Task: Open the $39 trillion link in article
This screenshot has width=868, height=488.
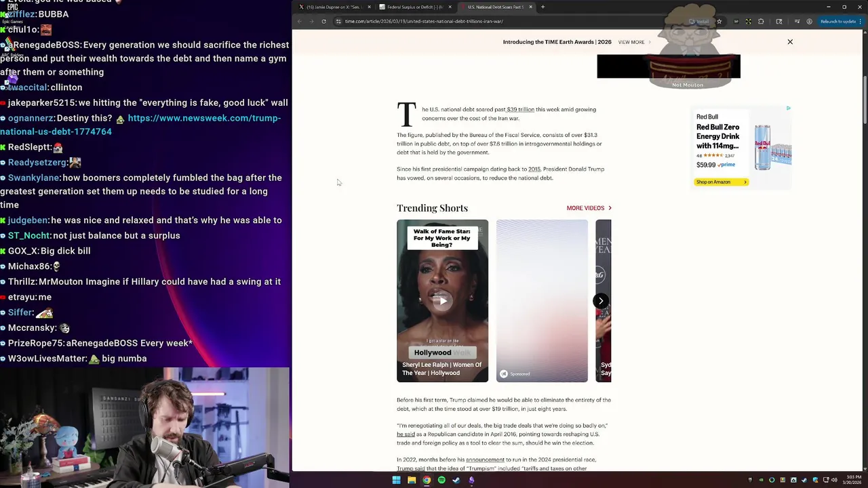Action: coord(520,109)
